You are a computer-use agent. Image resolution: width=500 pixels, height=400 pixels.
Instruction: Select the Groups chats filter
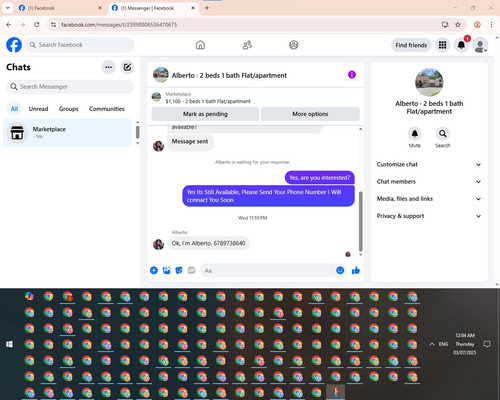click(x=68, y=109)
